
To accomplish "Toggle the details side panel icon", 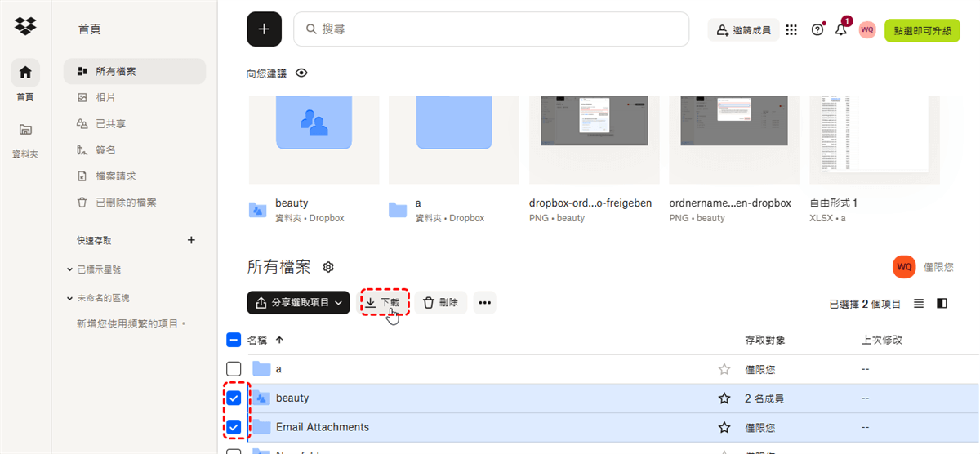I will pyautogui.click(x=942, y=303).
